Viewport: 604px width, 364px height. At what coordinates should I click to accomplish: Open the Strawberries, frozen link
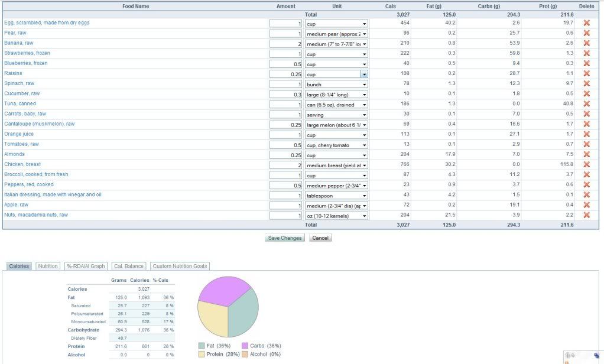(27, 53)
